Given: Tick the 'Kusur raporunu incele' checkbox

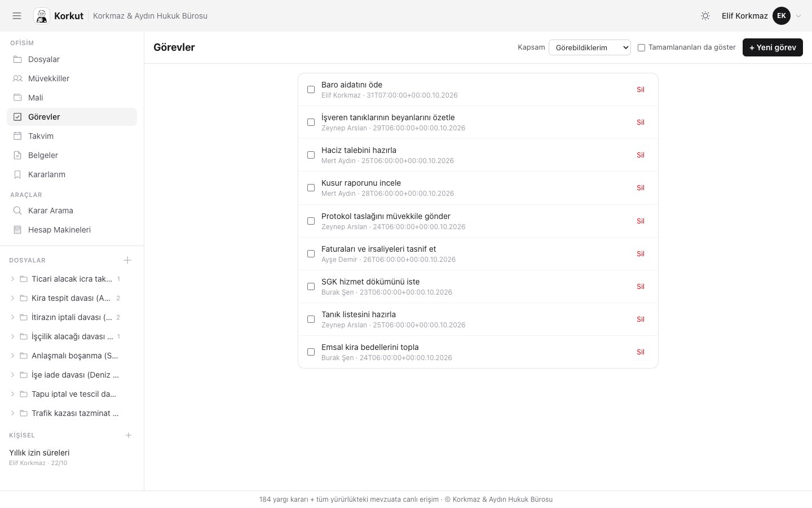Looking at the screenshot, I should point(311,187).
